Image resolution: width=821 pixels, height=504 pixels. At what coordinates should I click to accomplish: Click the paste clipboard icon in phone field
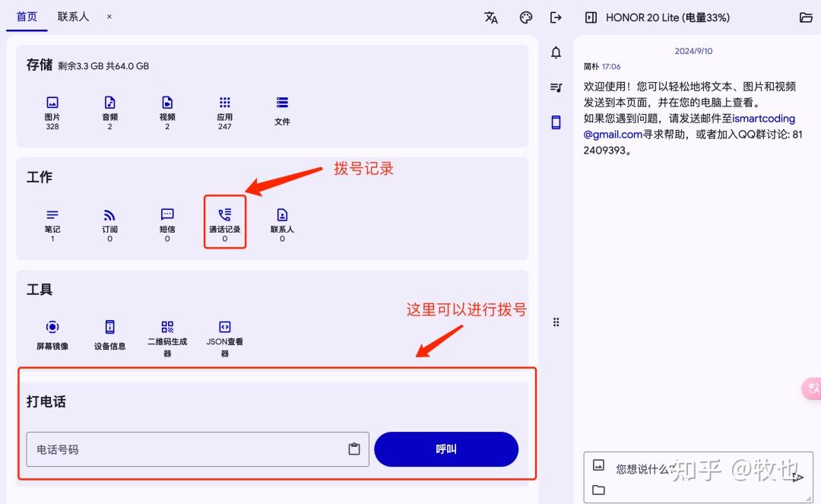coord(354,449)
